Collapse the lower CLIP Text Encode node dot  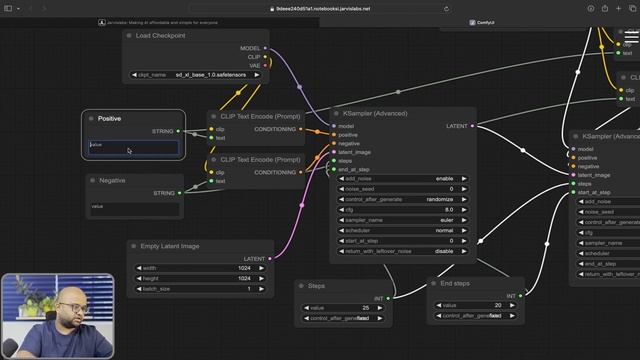[213, 160]
